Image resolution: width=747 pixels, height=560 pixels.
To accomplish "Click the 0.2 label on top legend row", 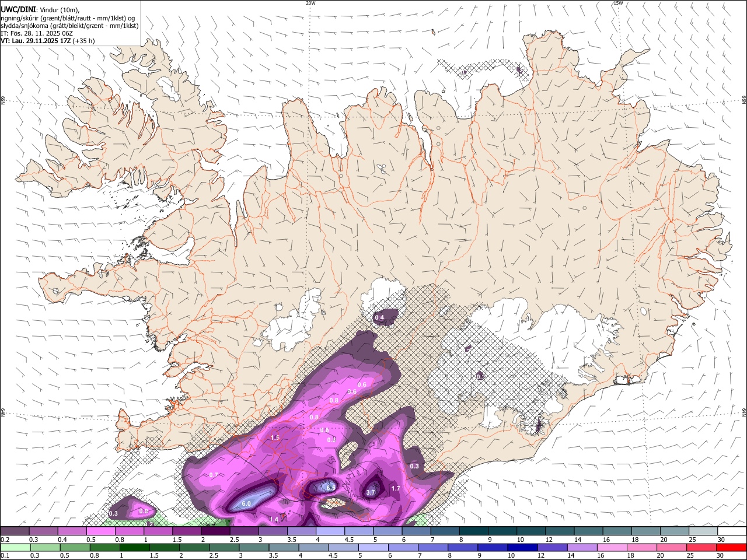I will (x=4, y=540).
